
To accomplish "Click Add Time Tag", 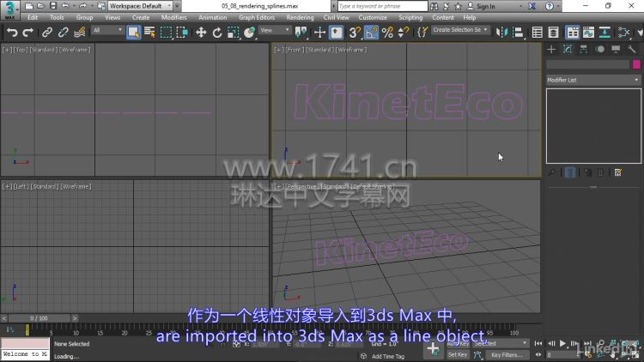I will click(x=388, y=356).
